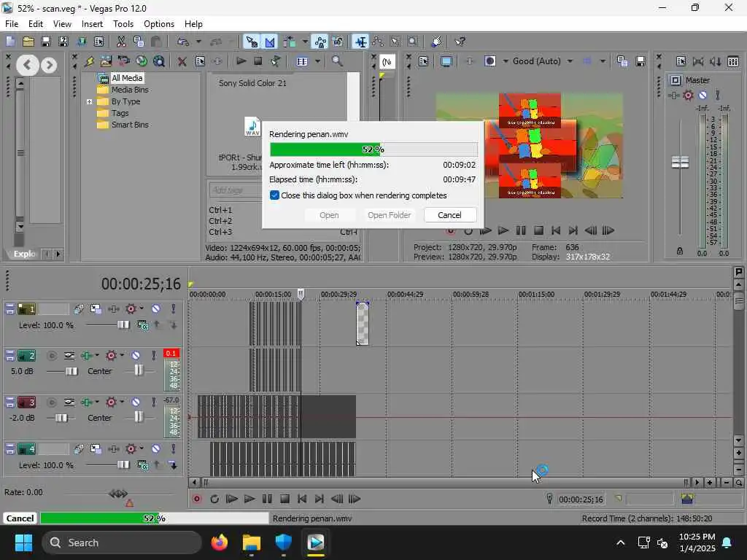Click Play button in timeline transport
Image resolution: width=747 pixels, height=560 pixels.
pos(249,499)
